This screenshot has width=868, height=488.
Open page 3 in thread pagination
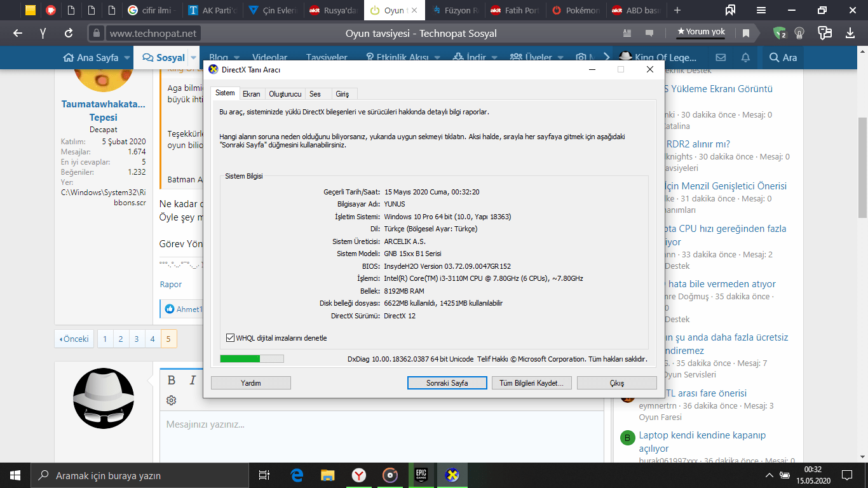pos(137,339)
